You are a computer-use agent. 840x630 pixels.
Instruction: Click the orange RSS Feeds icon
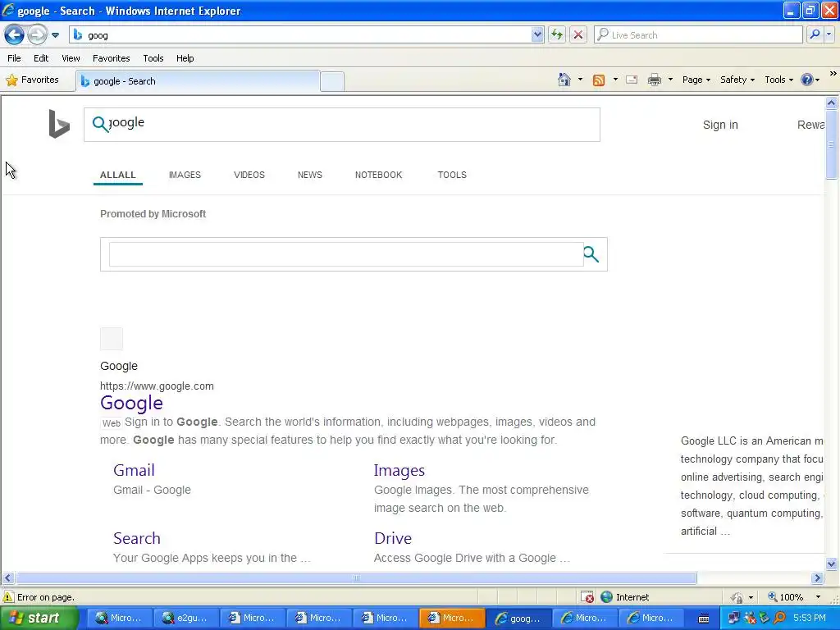[x=598, y=80]
